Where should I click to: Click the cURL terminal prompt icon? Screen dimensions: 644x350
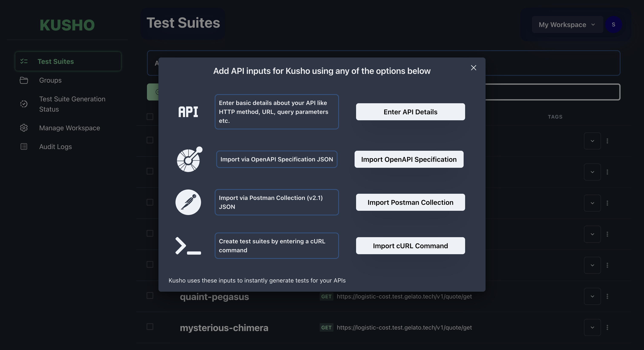(188, 246)
